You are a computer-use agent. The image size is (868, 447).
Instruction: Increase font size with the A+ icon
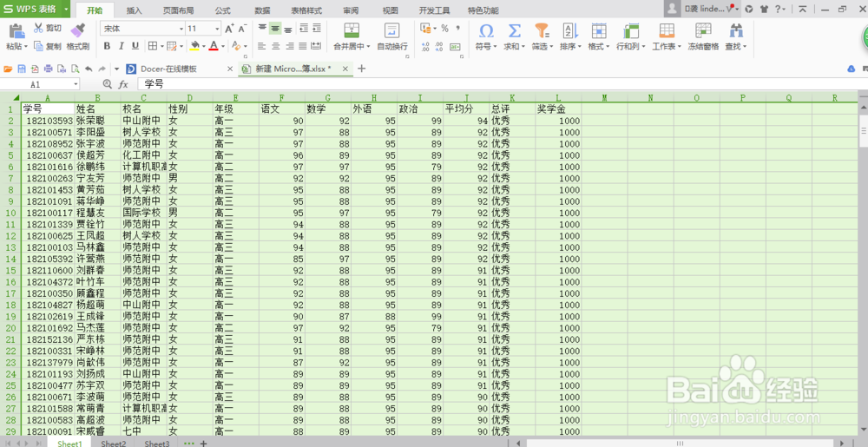(x=229, y=29)
